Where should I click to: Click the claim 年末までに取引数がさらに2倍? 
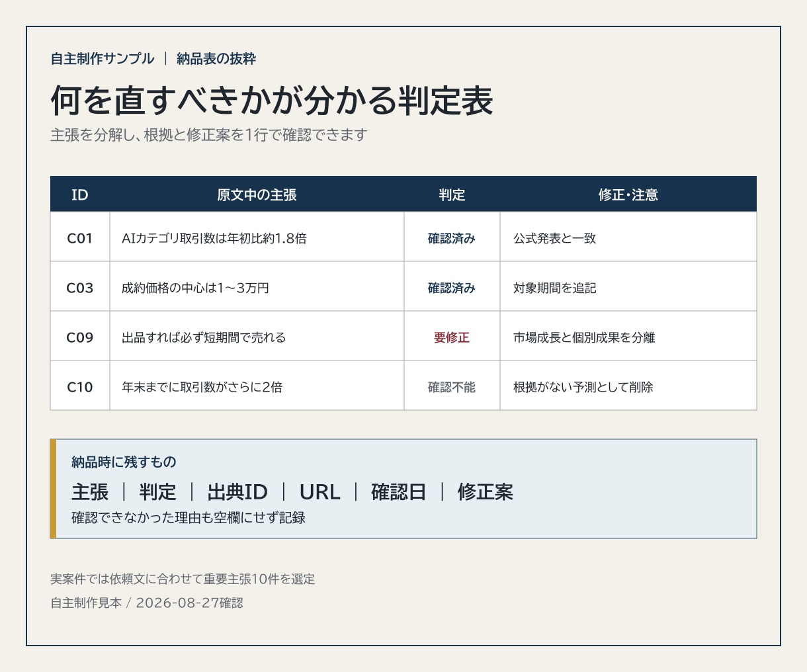[202, 387]
